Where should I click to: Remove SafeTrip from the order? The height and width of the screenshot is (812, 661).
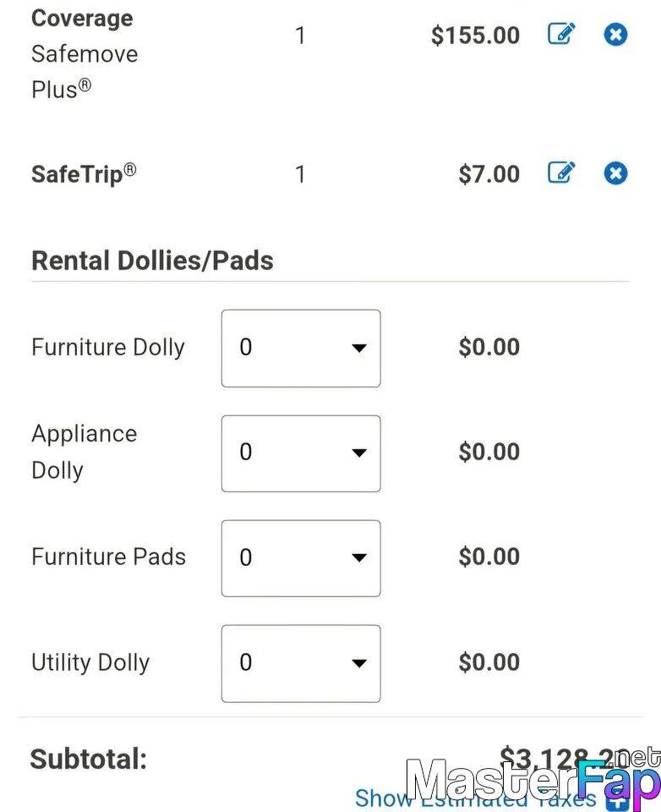(x=615, y=173)
